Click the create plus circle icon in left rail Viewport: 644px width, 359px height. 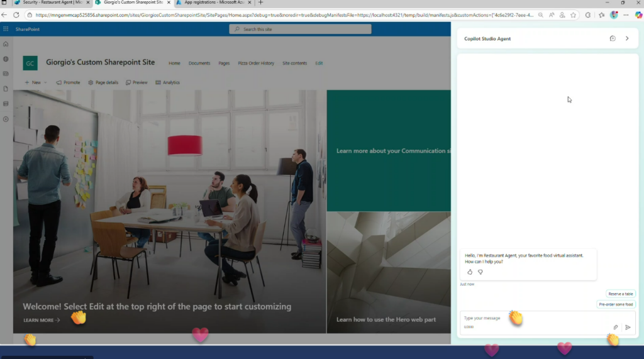click(x=6, y=119)
